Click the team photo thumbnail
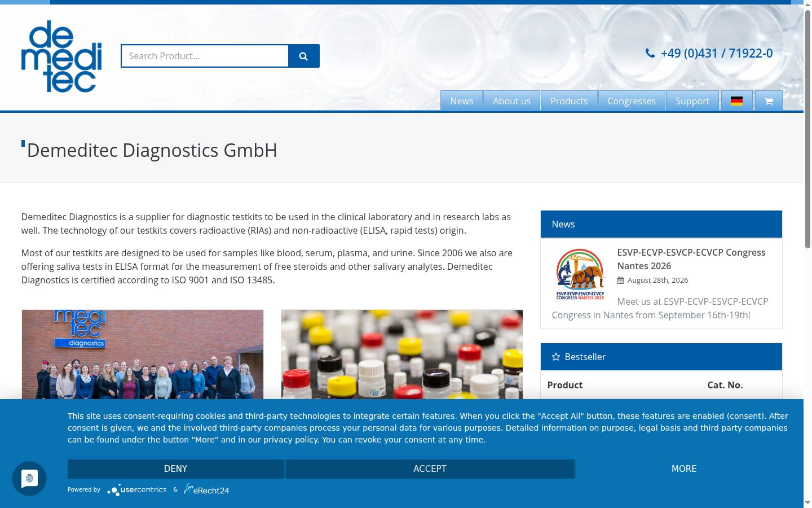812x508 pixels. [x=143, y=354]
